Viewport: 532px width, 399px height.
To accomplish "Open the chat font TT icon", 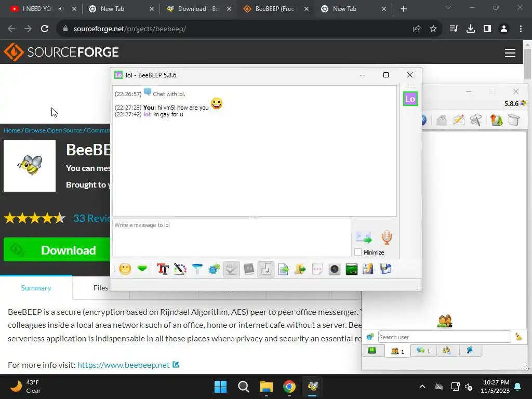I will point(163,270).
